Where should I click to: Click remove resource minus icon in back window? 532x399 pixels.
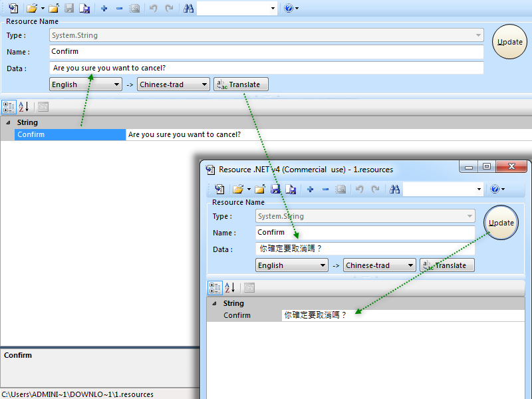click(119, 8)
